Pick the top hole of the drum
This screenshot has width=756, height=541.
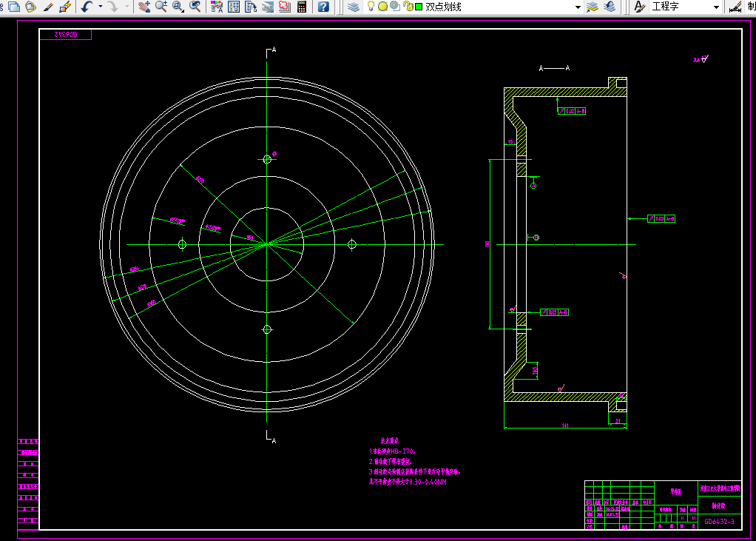click(x=267, y=159)
